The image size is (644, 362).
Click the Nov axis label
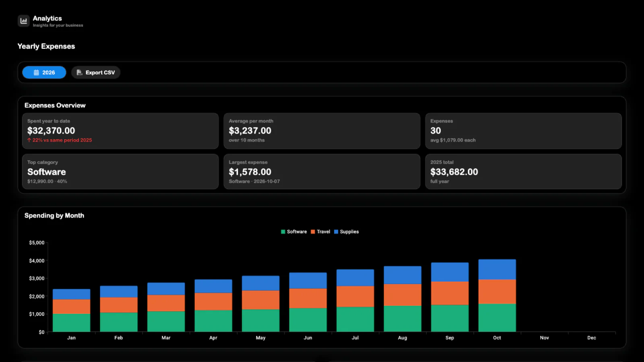coord(544,338)
